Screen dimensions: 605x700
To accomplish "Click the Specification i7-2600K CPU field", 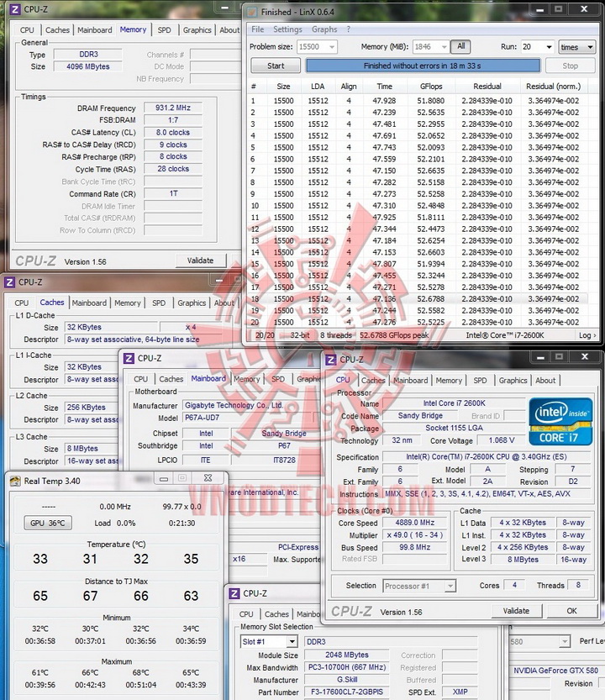I will pos(487,456).
